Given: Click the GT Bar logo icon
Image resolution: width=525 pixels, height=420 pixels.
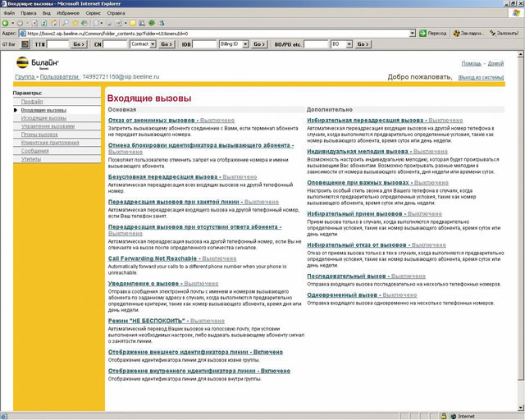Looking at the screenshot, I should (25, 44).
